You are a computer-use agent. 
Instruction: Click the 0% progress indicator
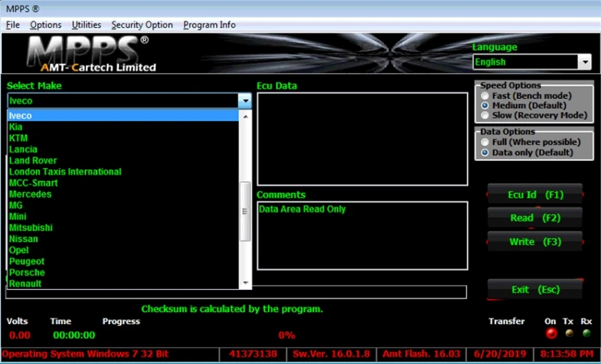click(x=287, y=336)
